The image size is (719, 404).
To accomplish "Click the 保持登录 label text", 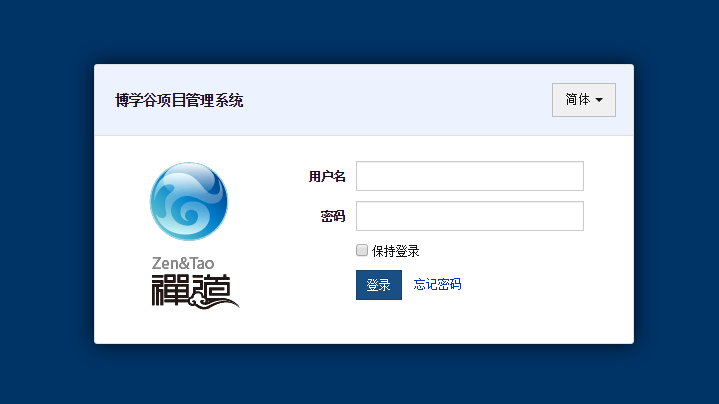I will (x=395, y=251).
